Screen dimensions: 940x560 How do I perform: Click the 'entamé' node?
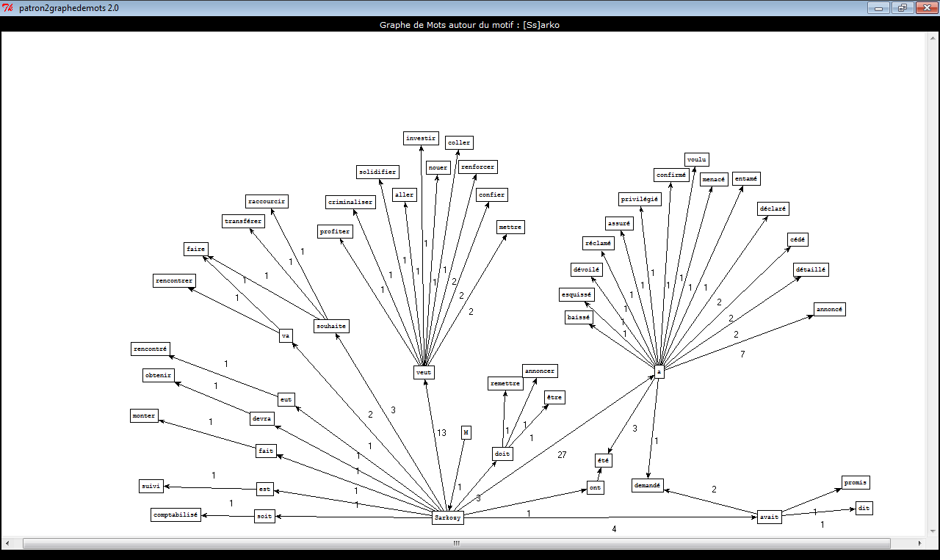747,178
